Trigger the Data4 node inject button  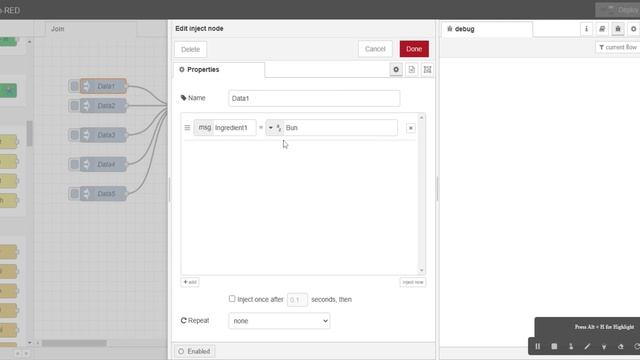click(x=74, y=164)
